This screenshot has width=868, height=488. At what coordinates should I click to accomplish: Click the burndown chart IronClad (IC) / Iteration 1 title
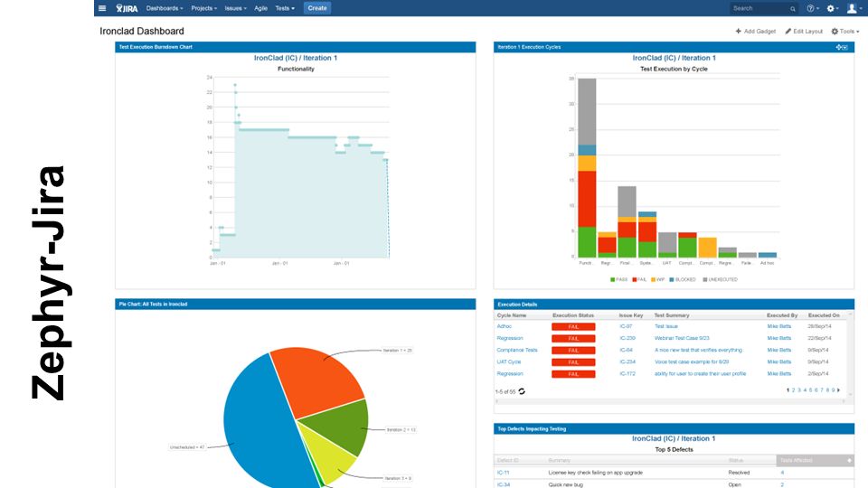[296, 58]
